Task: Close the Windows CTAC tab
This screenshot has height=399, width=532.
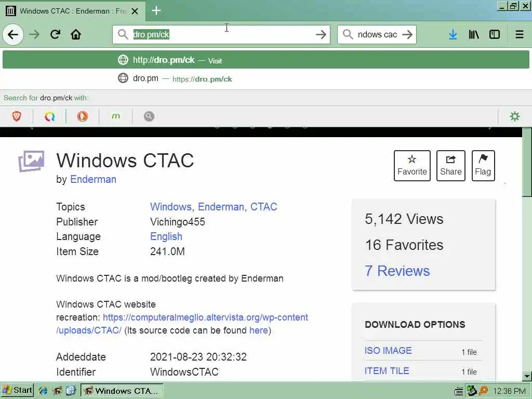Action: click(x=135, y=11)
